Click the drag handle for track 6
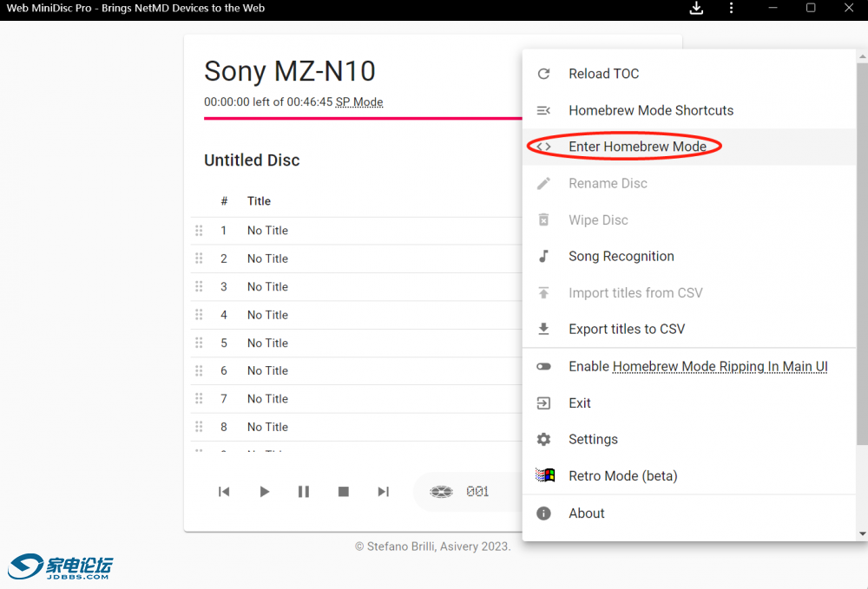The image size is (868, 589). coord(199,370)
